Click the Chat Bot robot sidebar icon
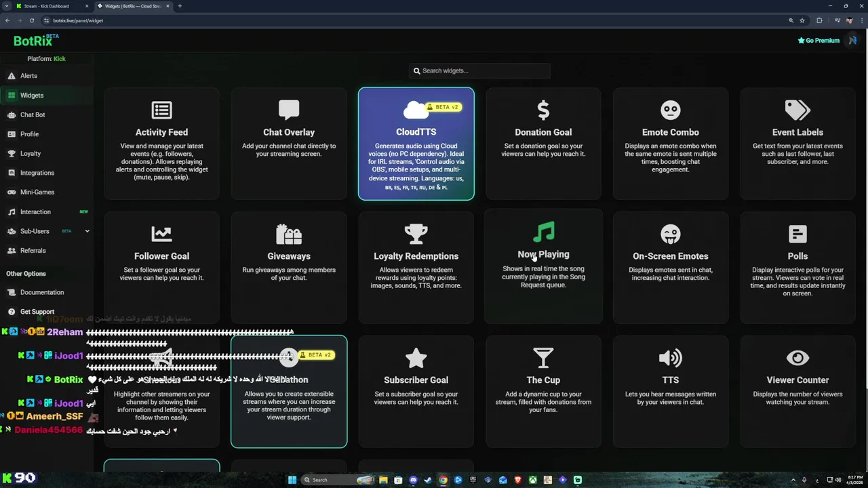Image resolution: width=868 pixels, height=488 pixels. click(x=12, y=115)
